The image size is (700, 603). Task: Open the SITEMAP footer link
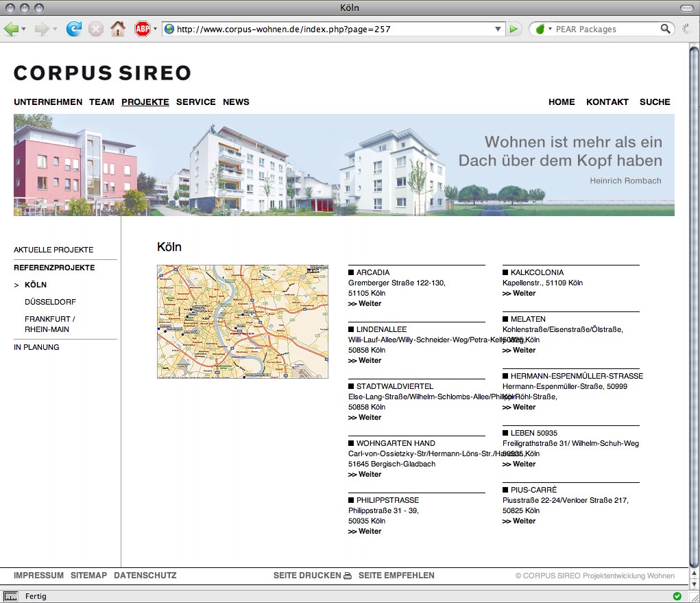click(x=89, y=576)
